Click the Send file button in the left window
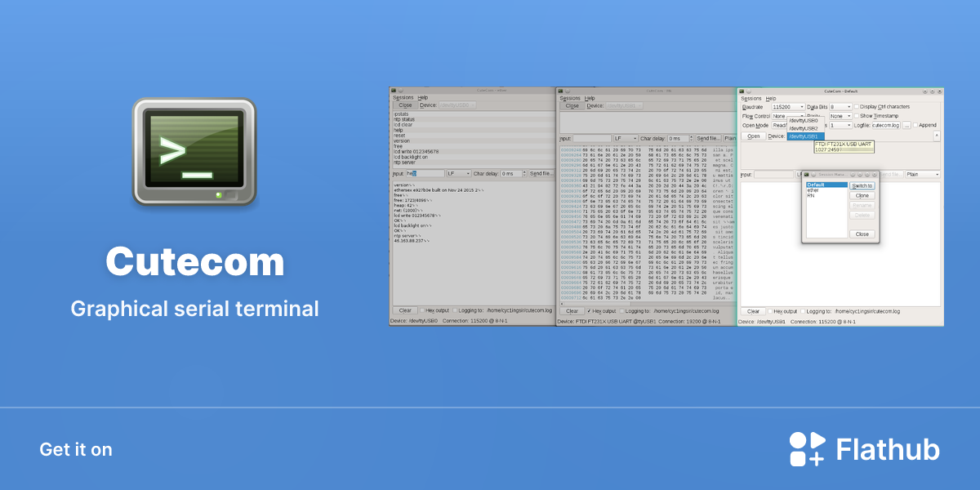 point(541,173)
